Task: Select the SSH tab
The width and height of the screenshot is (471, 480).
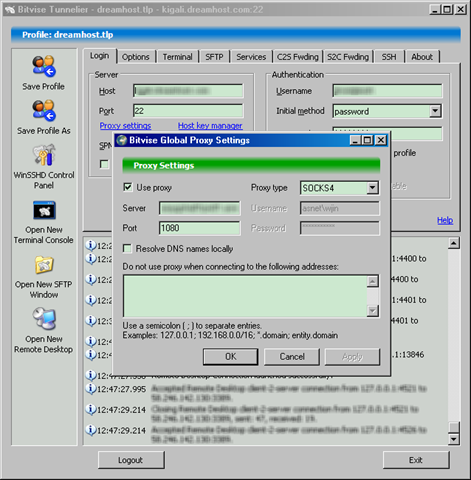Action: 389,57
